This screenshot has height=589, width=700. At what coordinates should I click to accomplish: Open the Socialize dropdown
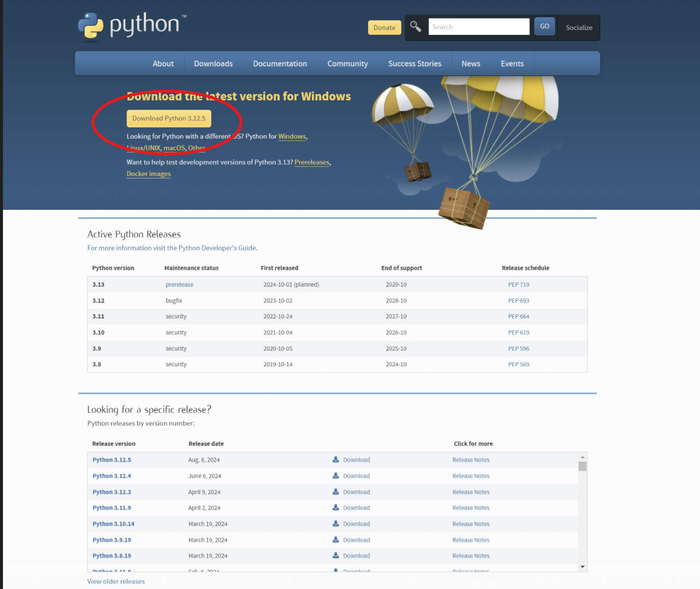[x=579, y=28]
